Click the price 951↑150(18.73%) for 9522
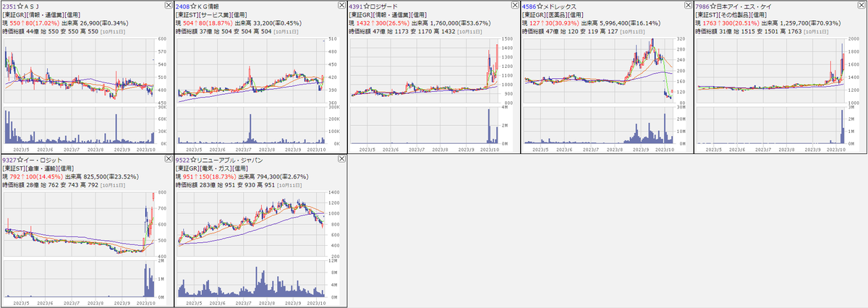The width and height of the screenshot is (868, 308). pos(210,177)
